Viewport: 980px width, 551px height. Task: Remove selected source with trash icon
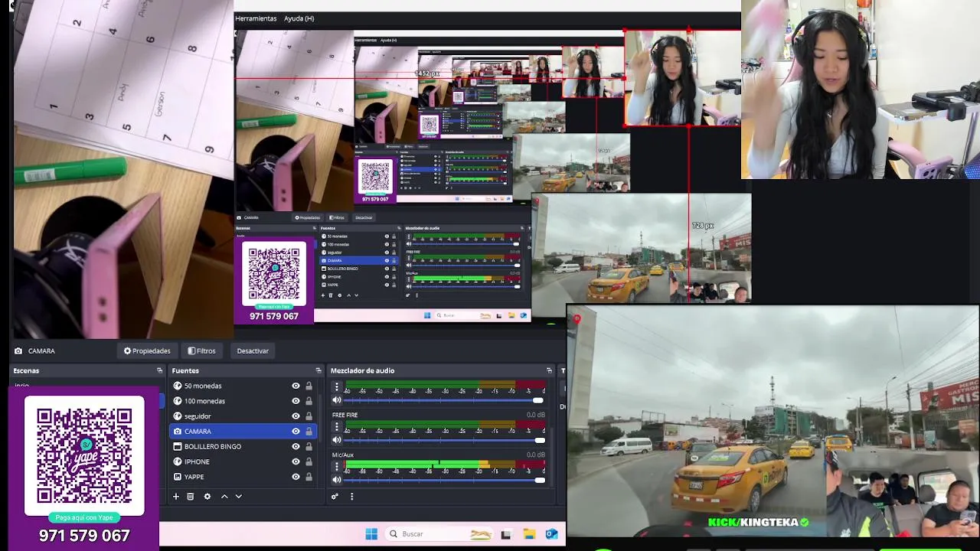(x=191, y=497)
